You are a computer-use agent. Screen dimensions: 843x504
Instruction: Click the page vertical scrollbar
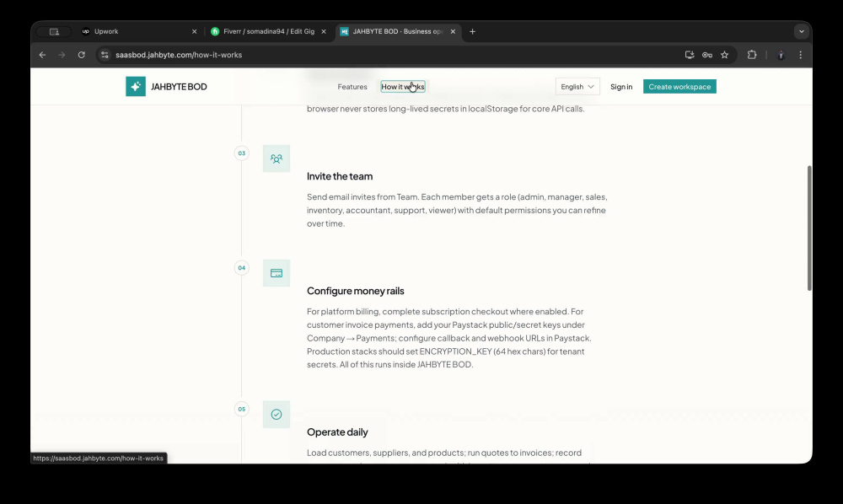click(x=809, y=228)
